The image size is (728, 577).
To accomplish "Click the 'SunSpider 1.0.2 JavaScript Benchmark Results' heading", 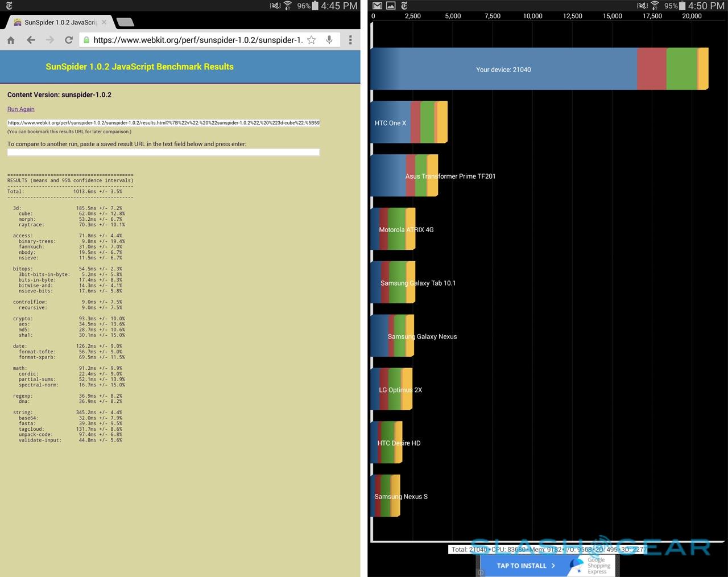I will coord(139,67).
